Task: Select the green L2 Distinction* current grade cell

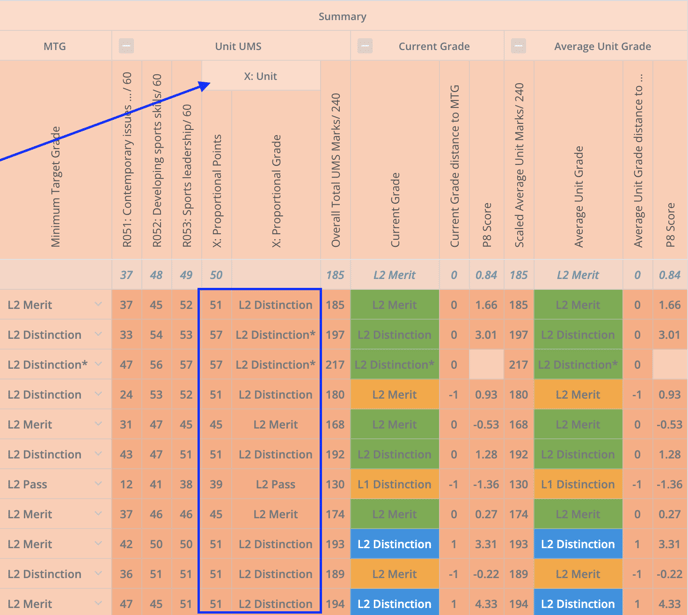Action: [x=394, y=364]
